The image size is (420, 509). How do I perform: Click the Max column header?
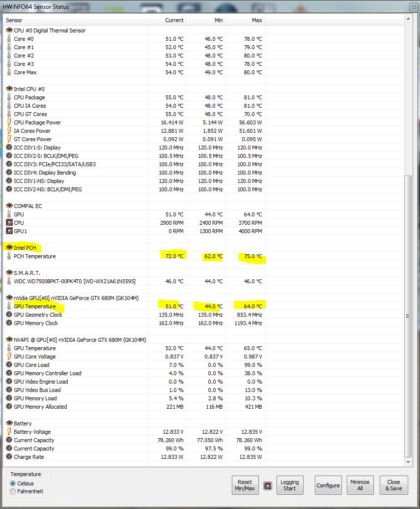[x=246, y=20]
